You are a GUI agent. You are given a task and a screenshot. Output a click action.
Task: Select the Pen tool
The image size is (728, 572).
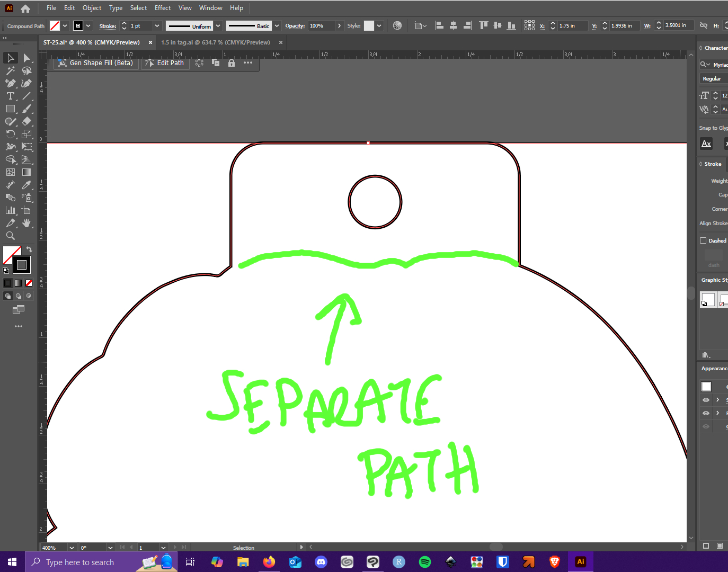(x=10, y=83)
